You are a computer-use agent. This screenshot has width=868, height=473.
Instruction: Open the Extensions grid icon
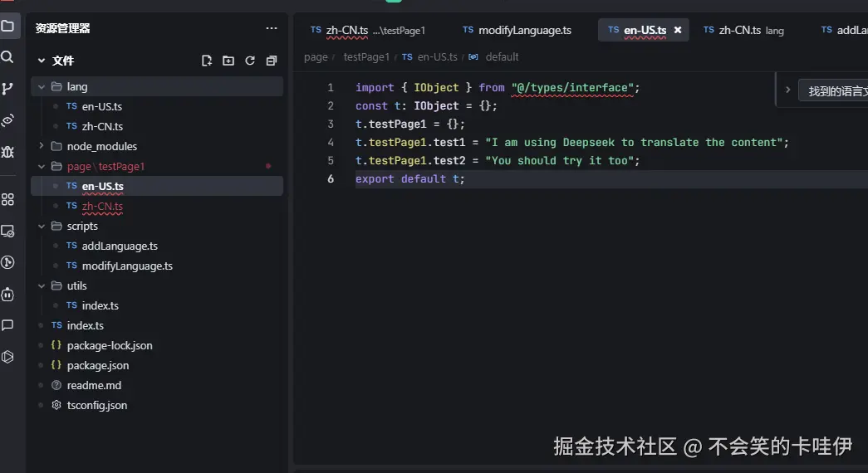pyautogui.click(x=7, y=200)
